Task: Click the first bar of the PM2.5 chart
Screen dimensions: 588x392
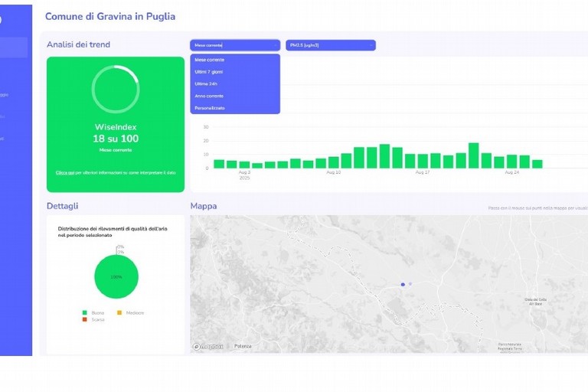Action: [x=219, y=164]
